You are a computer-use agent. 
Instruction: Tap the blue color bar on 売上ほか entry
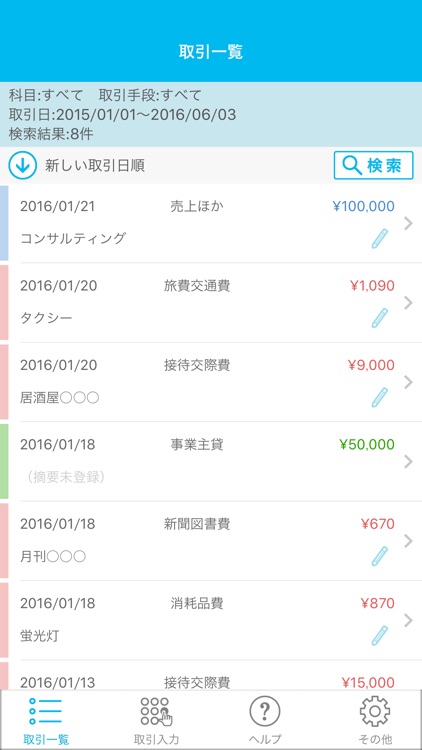[4, 223]
